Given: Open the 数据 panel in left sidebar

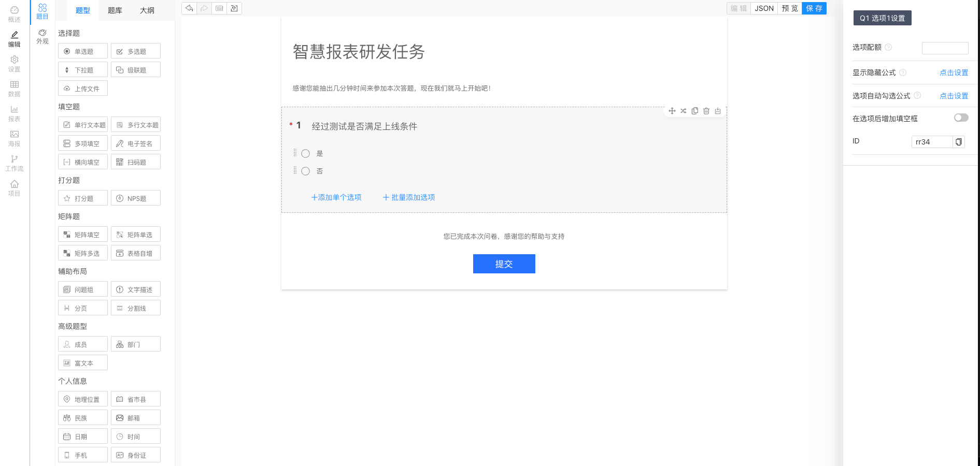Looking at the screenshot, I should pos(14,89).
